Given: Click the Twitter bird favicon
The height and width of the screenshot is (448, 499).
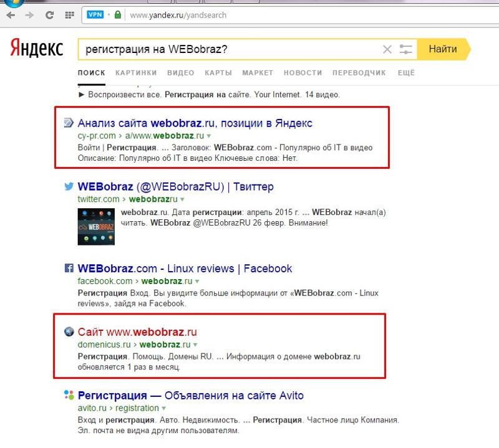Looking at the screenshot, I should pos(69,186).
